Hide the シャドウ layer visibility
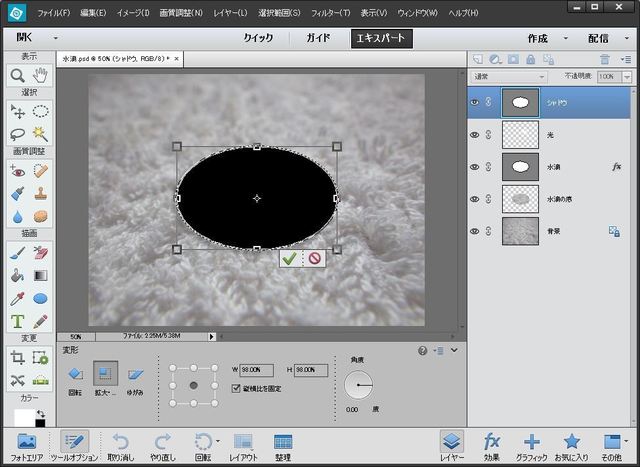Image resolution: width=640 pixels, height=467 pixels. (474, 101)
